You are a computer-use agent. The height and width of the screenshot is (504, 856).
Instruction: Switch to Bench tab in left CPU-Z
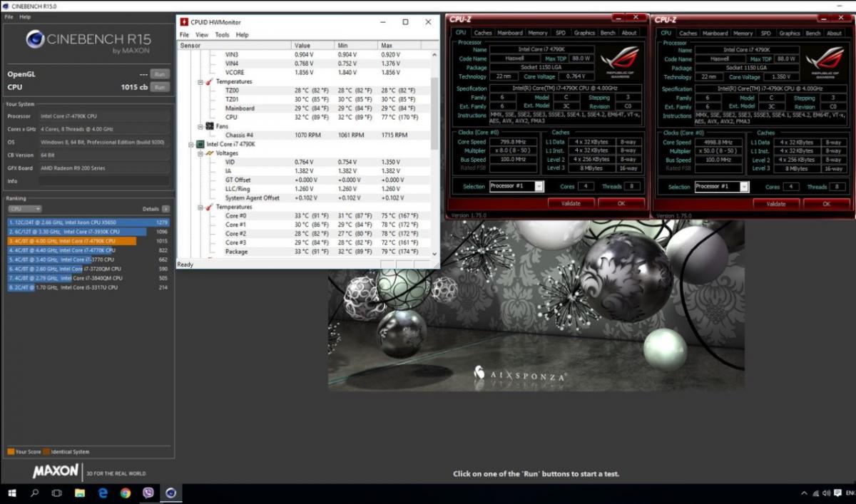click(x=608, y=33)
